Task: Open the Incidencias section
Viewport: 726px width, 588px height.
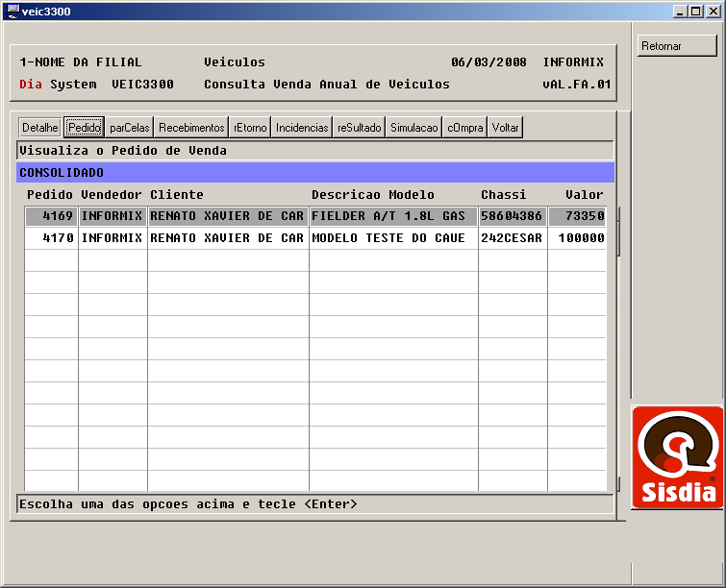Action: (302, 128)
